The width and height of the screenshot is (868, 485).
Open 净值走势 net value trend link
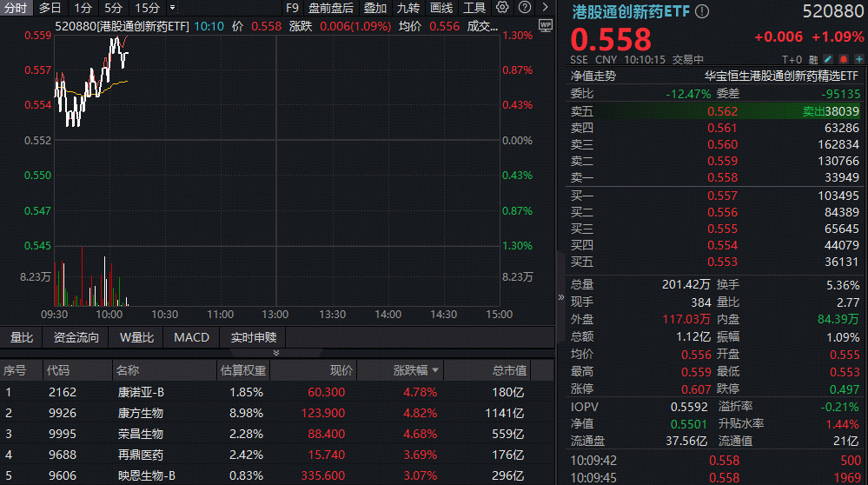[593, 76]
